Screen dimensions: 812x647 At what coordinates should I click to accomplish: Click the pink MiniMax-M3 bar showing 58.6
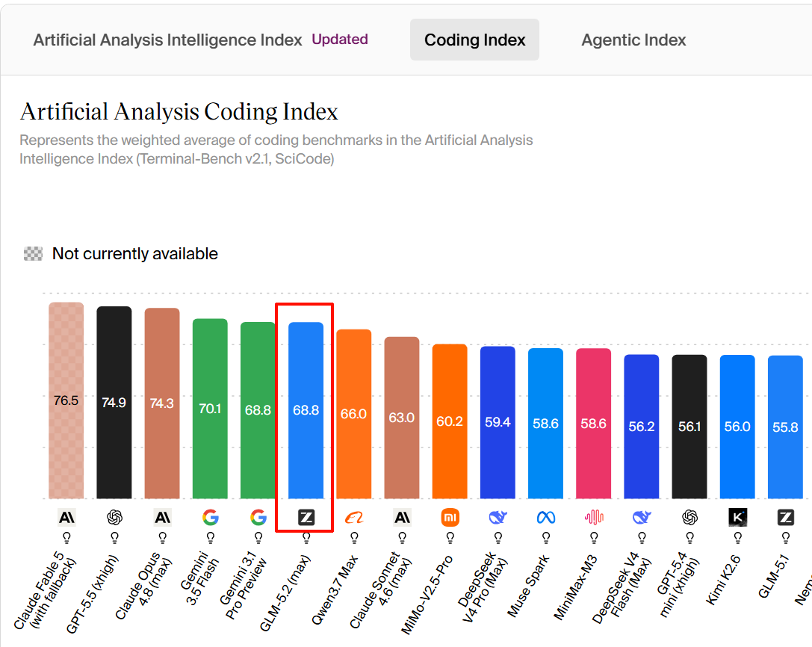tap(594, 424)
